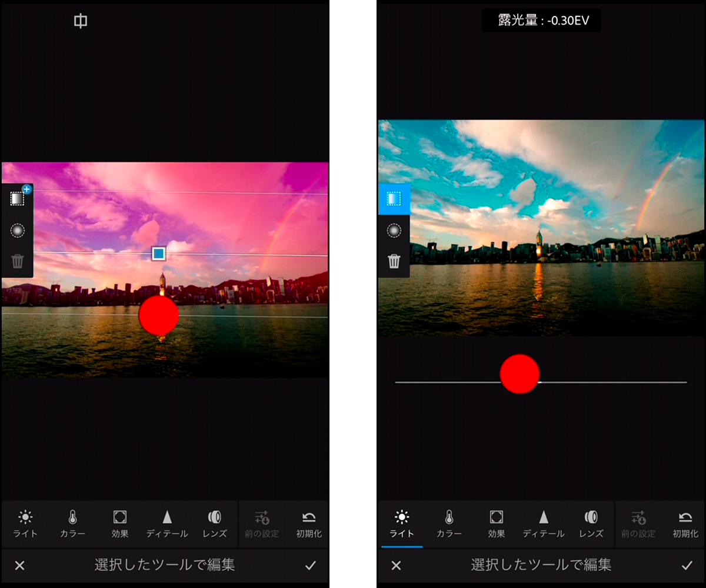Cancel editing with X in left screen

point(20,566)
